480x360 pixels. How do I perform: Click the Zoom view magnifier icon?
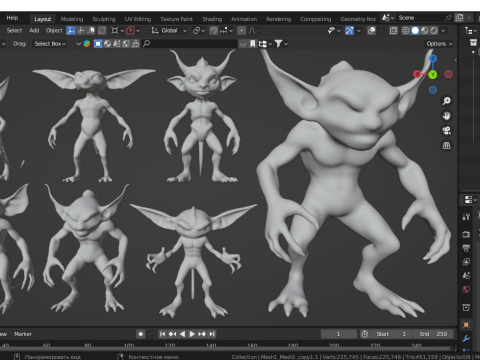(446, 101)
